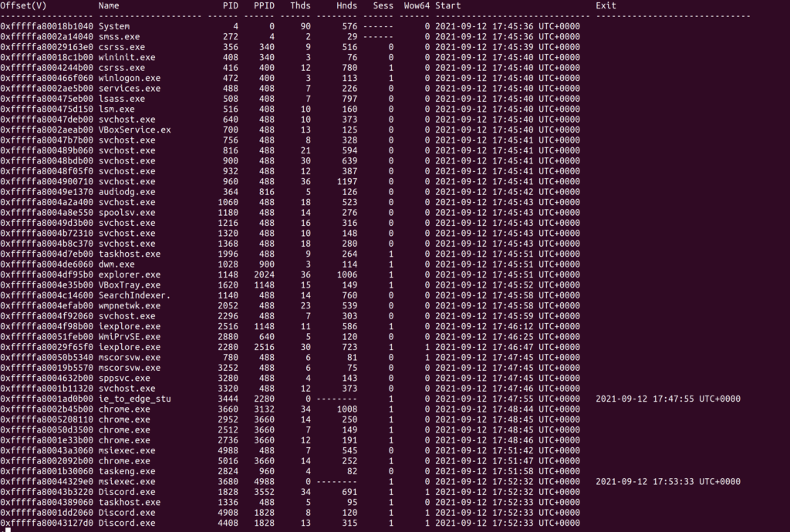Click the ie_to_edge_stu process name
This screenshot has height=532, width=790.
coord(135,399)
